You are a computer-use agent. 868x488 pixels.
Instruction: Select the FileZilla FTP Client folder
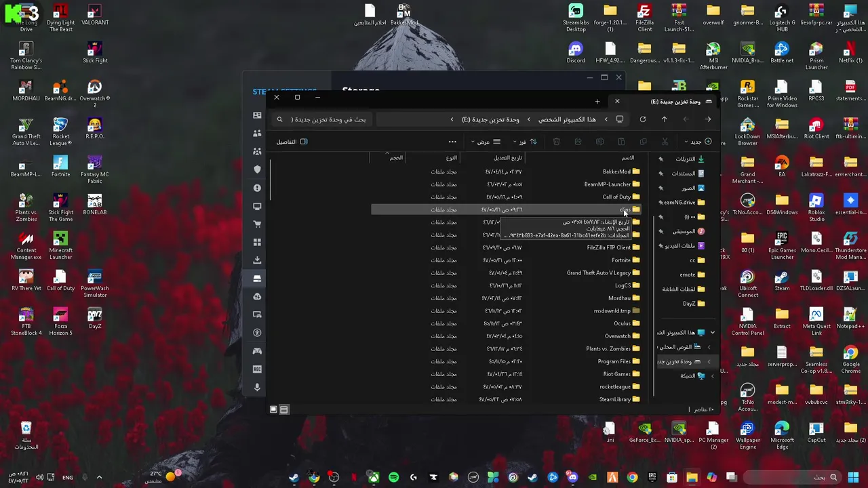click(506, 247)
